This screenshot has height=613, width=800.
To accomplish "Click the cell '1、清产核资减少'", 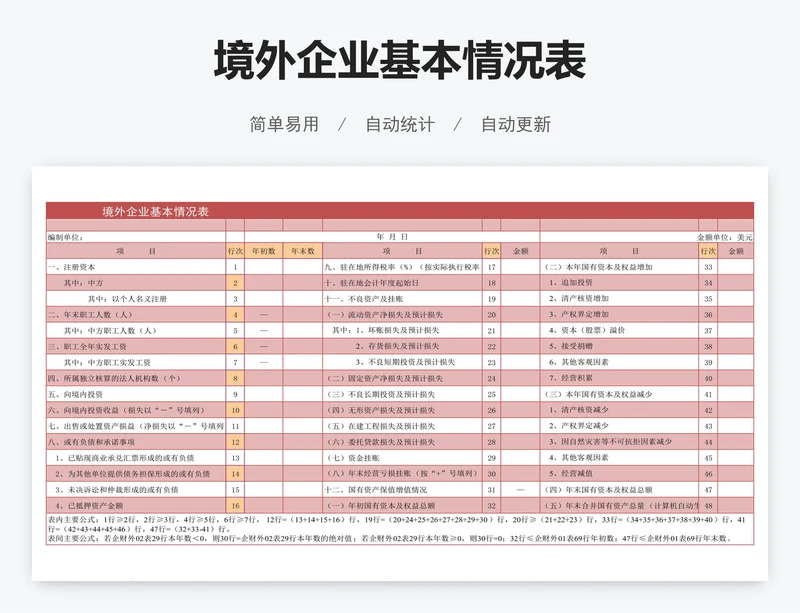I will coord(619,410).
